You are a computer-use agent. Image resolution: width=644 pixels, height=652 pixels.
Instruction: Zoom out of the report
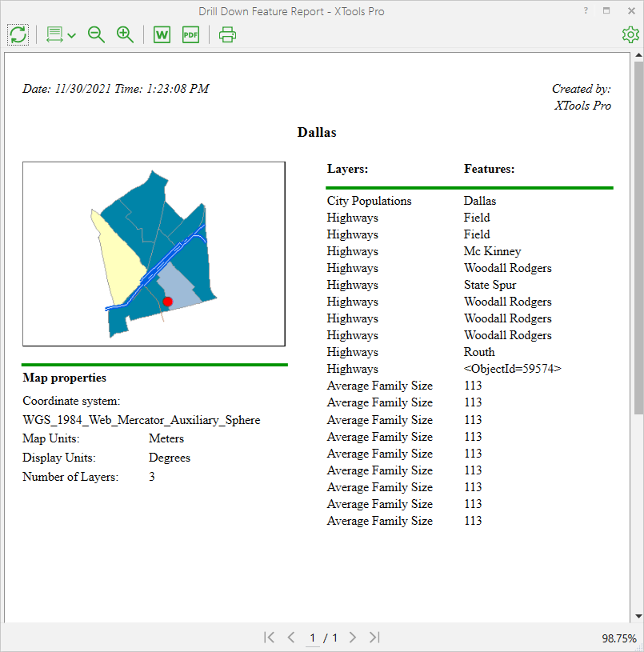[96, 34]
